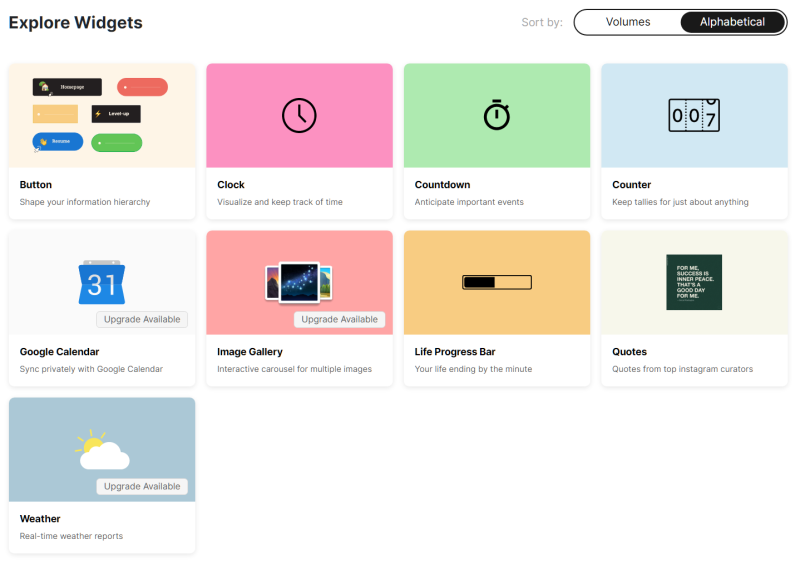Click the green quote image thumbnail
Screen dimensions: 800x564
point(694,282)
